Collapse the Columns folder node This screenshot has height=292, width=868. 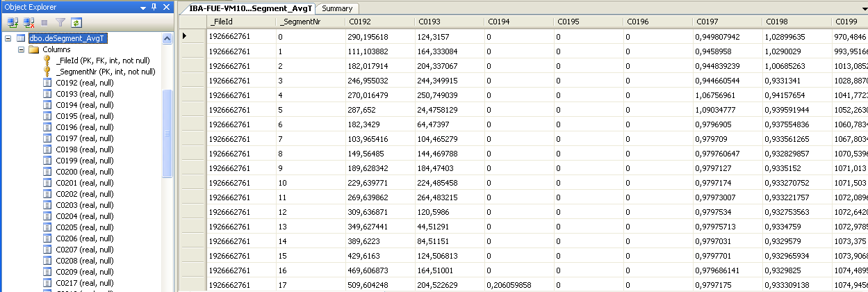(x=20, y=49)
